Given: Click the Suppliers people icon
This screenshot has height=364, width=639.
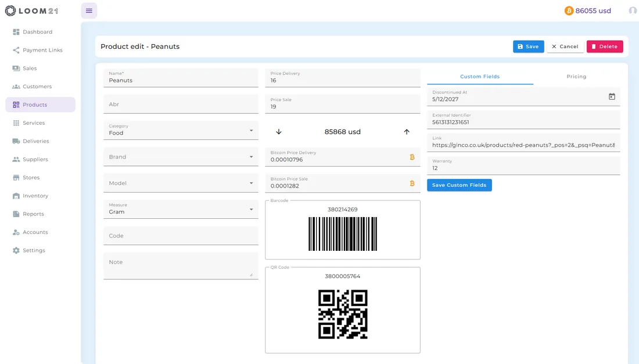Looking at the screenshot, I should [x=16, y=159].
